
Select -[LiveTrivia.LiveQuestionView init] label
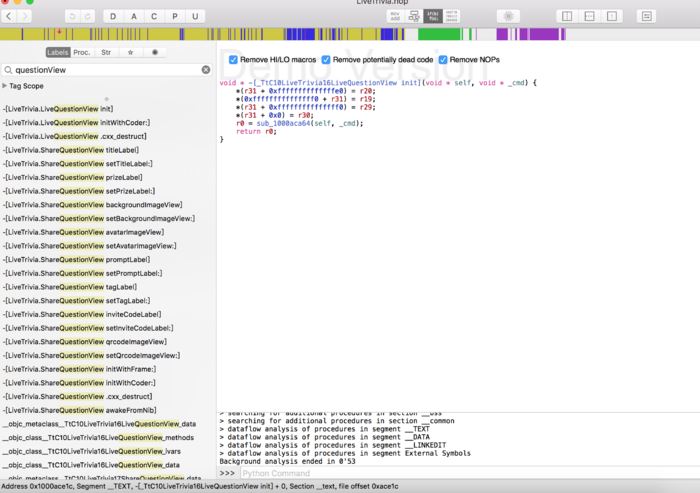(x=58, y=109)
